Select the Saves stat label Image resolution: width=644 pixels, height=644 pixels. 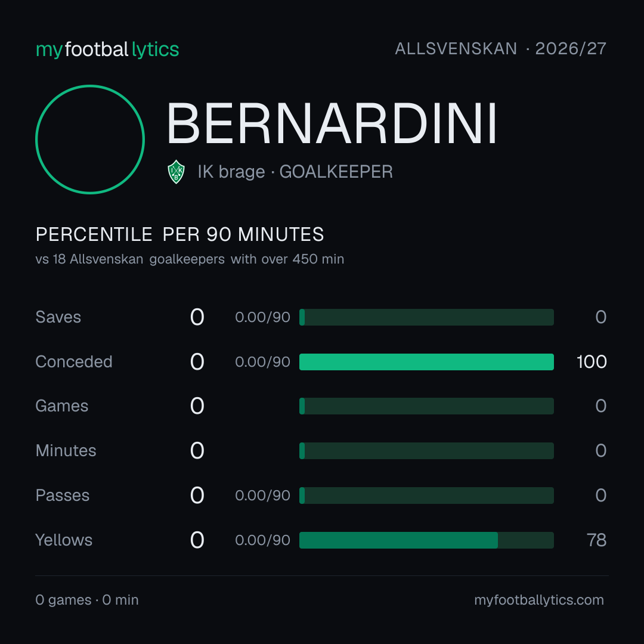(58, 317)
